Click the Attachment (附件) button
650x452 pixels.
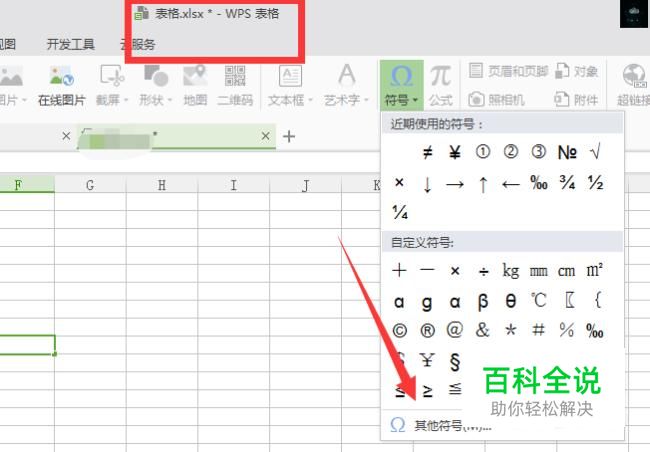[x=577, y=100]
